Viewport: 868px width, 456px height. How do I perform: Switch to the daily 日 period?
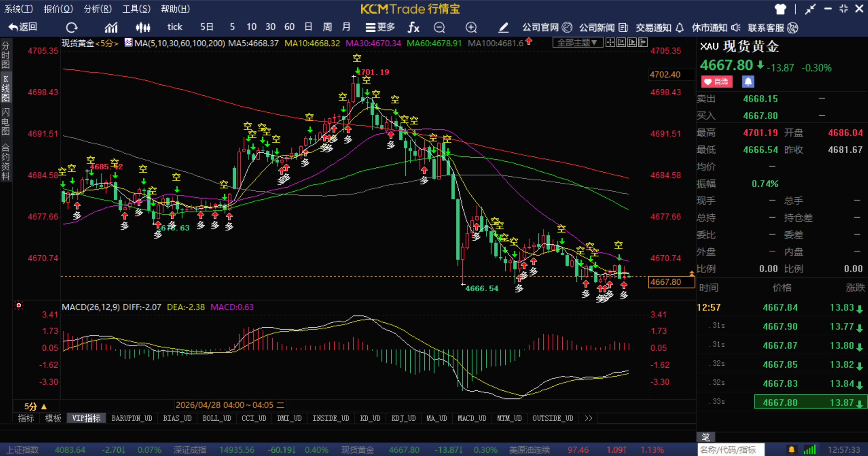pos(308,27)
